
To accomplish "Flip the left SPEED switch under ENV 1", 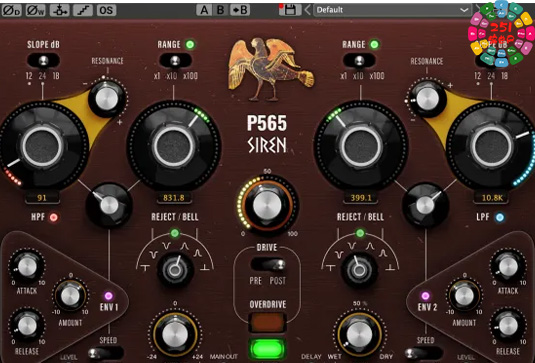I will point(106,353).
